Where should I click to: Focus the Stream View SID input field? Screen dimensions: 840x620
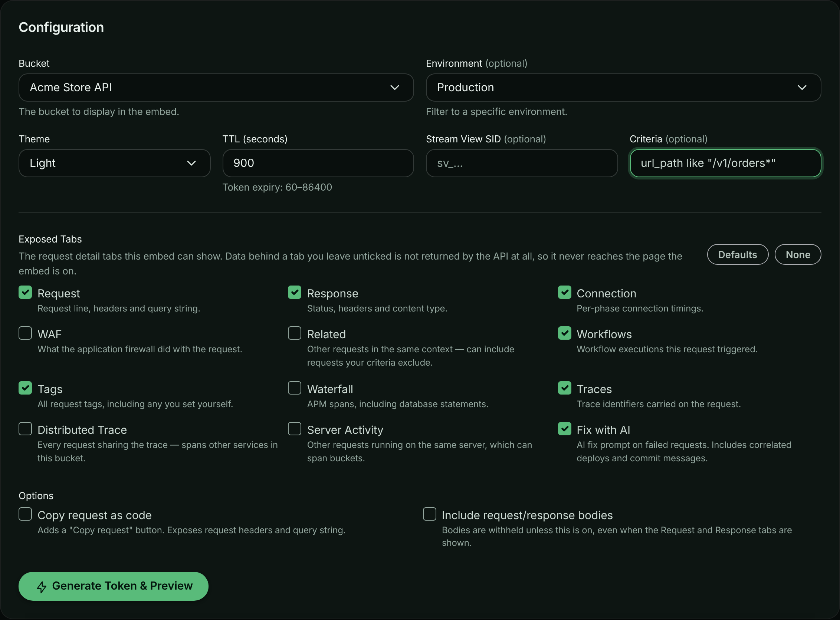point(522,163)
